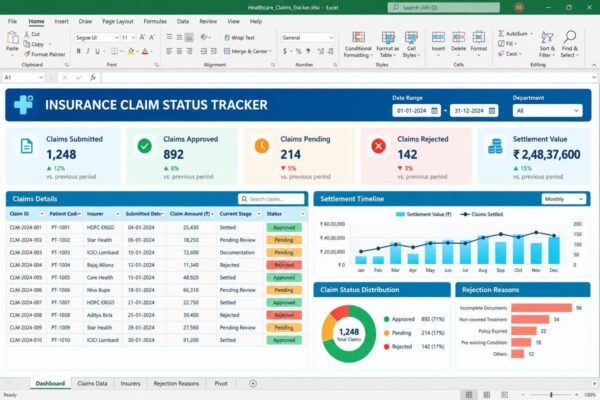
Task: Open the font size dropdown
Action: (x=133, y=38)
